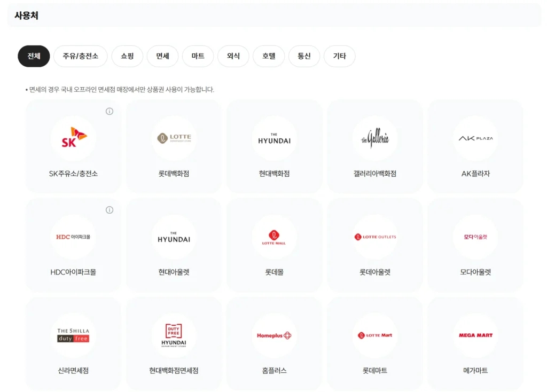Select the THE HYUNDAI 현대백화점 logo
Image resolution: width=547 pixels, height=392 pixels.
coord(273,138)
